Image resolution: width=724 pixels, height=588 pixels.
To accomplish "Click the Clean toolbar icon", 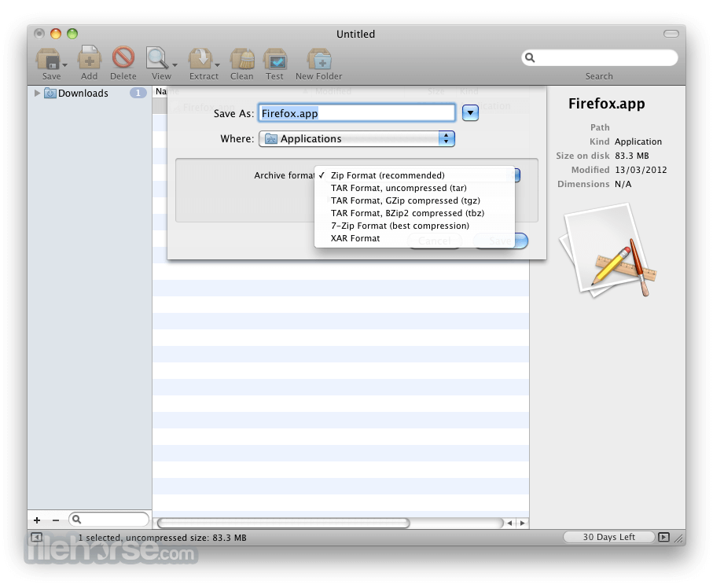I will (242, 59).
